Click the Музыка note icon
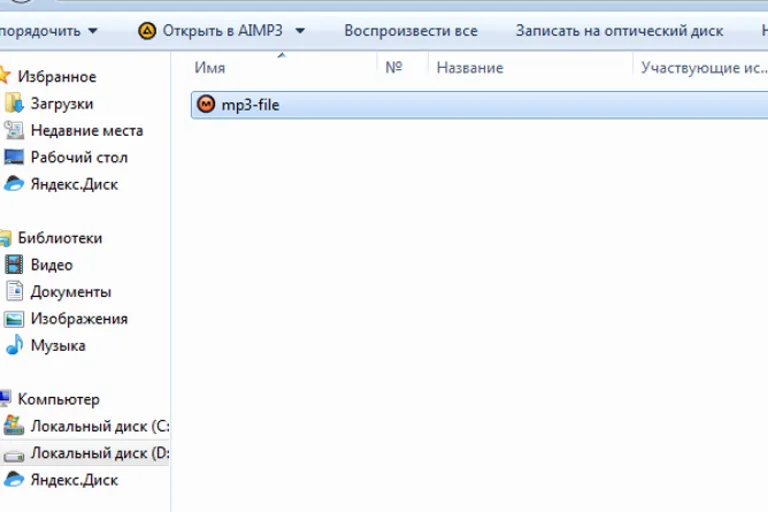The height and width of the screenshot is (512, 768). [x=14, y=345]
